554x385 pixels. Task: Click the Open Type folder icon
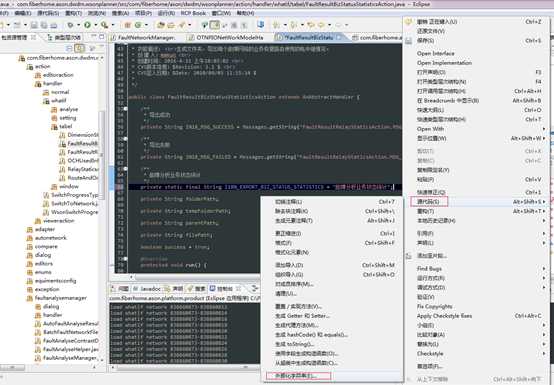161,25
